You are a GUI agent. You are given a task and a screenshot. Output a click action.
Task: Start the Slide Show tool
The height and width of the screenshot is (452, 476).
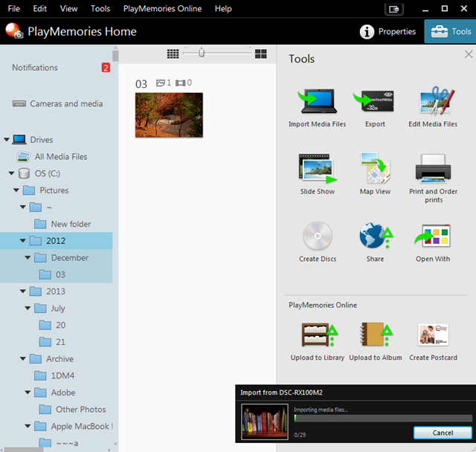tap(318, 175)
